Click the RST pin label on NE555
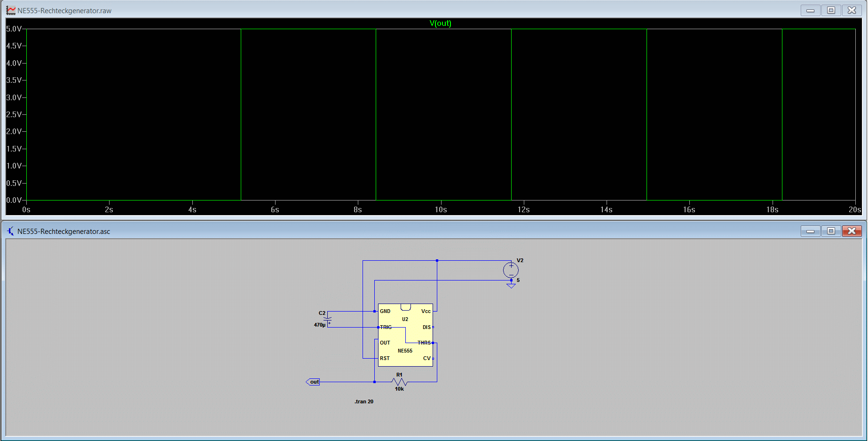This screenshot has width=868, height=441. click(385, 358)
